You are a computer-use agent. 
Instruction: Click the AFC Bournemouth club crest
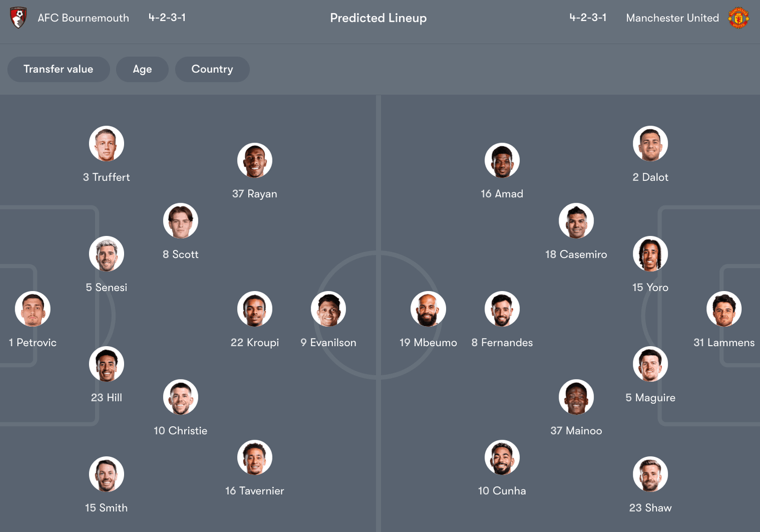tap(18, 18)
